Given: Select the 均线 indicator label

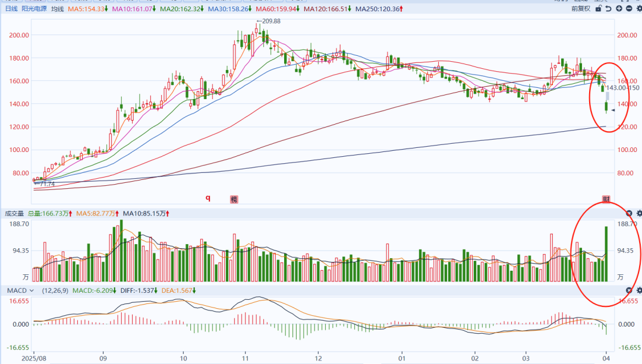Looking at the screenshot, I should pyautogui.click(x=57, y=9).
